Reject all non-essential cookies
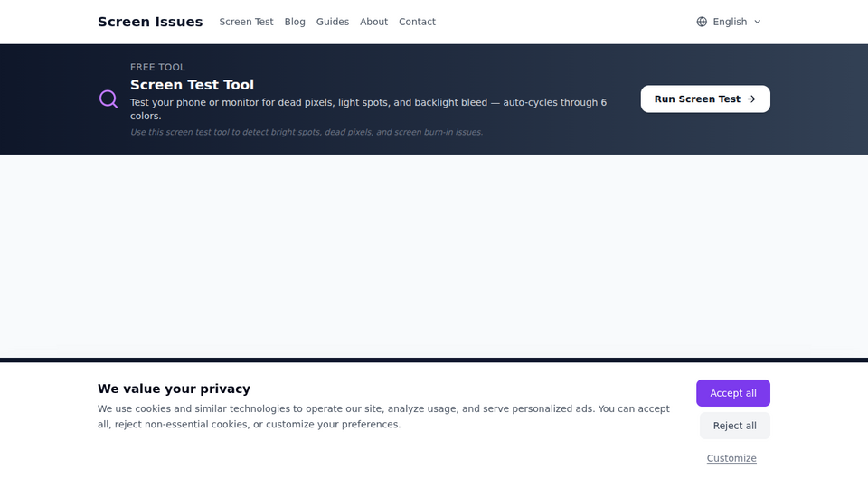 [734, 426]
